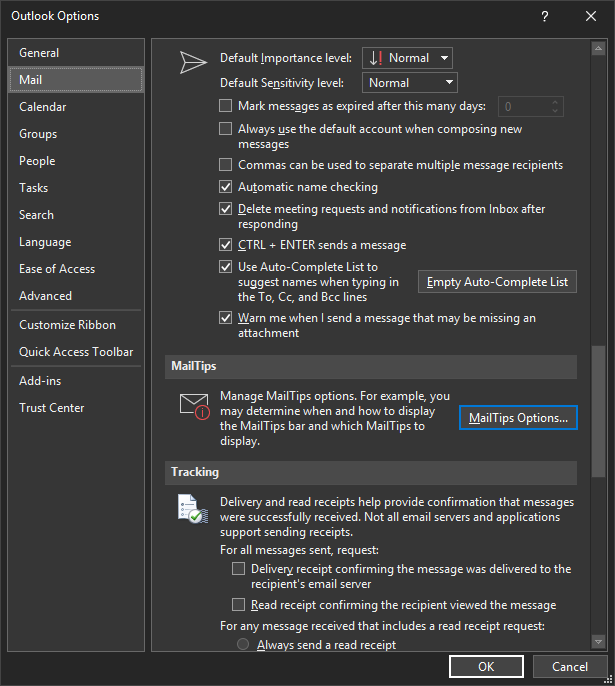This screenshot has height=686, width=615.
Task: Close the Outlook Options dialog
Action: 591,17
